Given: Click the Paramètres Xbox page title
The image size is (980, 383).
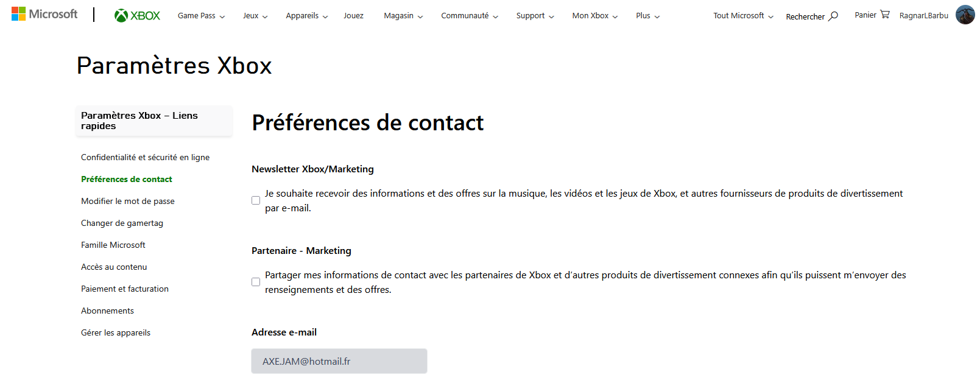Looking at the screenshot, I should (x=174, y=65).
